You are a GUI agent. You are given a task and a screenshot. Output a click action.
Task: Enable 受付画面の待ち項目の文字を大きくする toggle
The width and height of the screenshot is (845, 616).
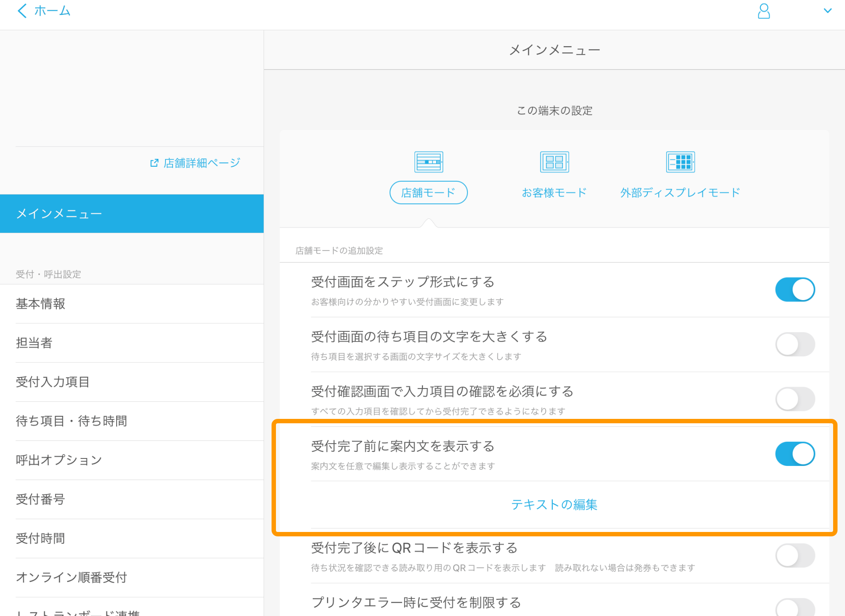pos(795,344)
